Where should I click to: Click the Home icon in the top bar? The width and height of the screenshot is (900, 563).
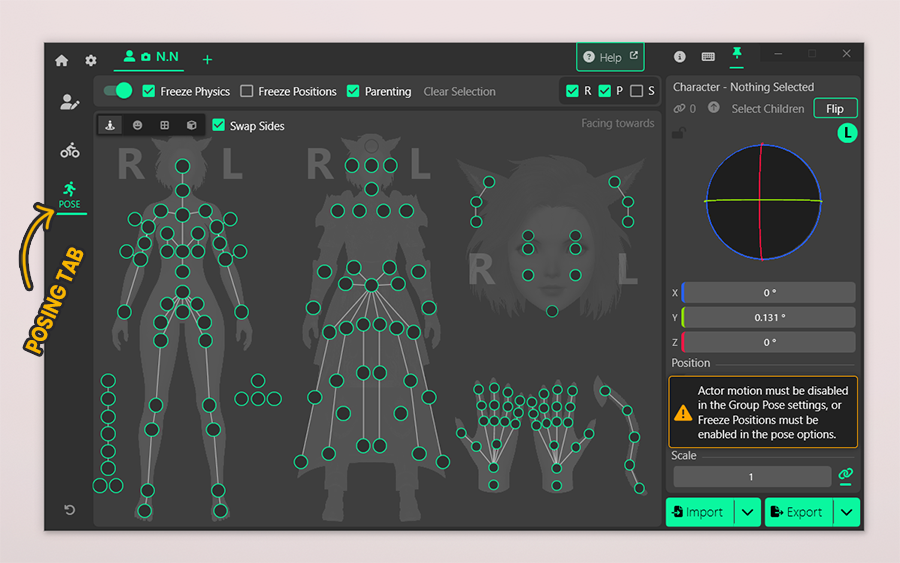click(x=62, y=60)
